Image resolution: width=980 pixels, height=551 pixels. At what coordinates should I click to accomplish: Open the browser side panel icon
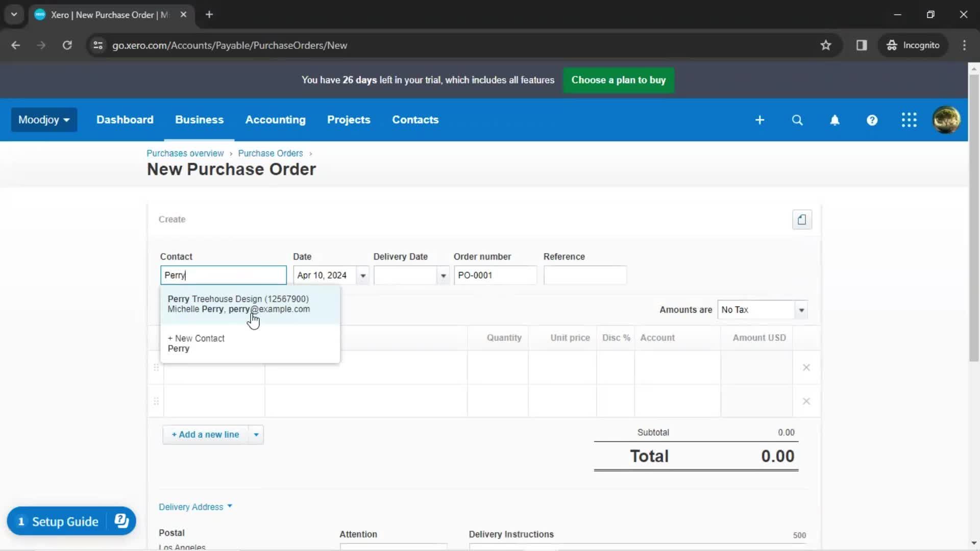coord(862,45)
